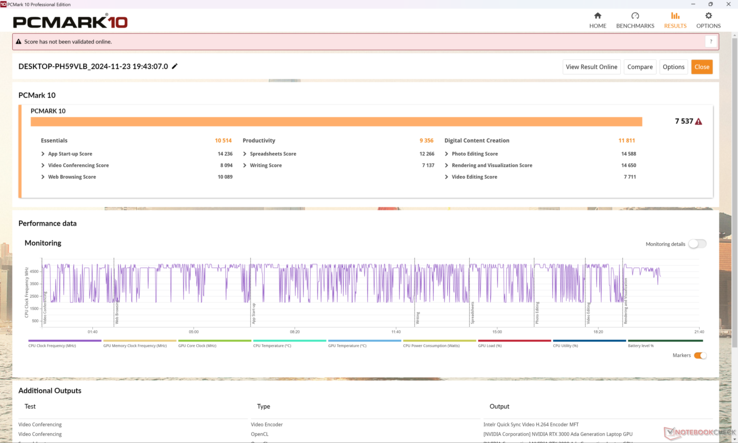Image resolution: width=738 pixels, height=443 pixels.
Task: Click the PCMark 10 logo
Action: 70,20
